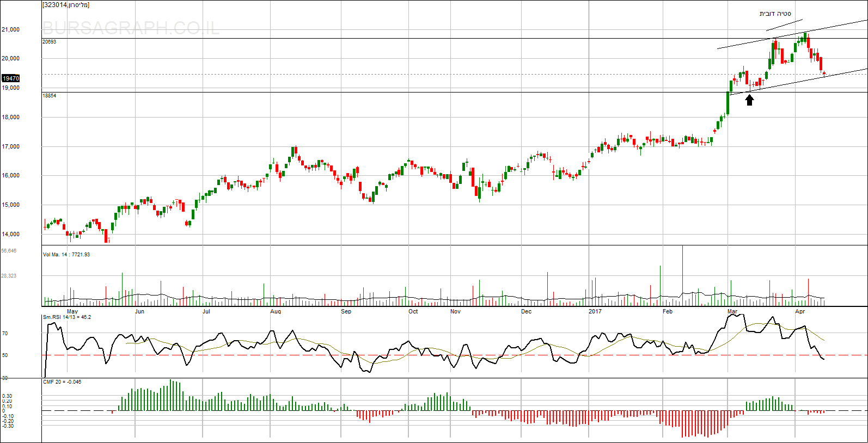This screenshot has height=443, width=868.
Task: Click the CMF axis label 0.30
Action: [7, 396]
